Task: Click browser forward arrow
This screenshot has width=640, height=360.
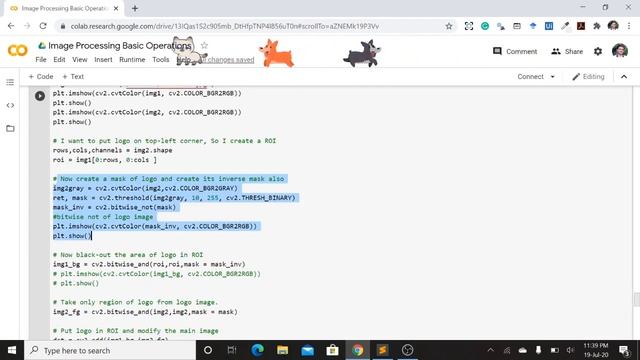Action: click(x=27, y=26)
